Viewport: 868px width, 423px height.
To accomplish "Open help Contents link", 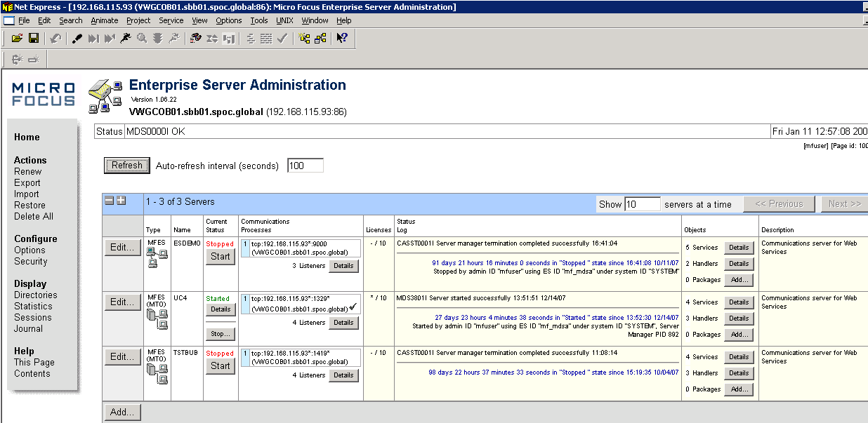I will [x=32, y=373].
